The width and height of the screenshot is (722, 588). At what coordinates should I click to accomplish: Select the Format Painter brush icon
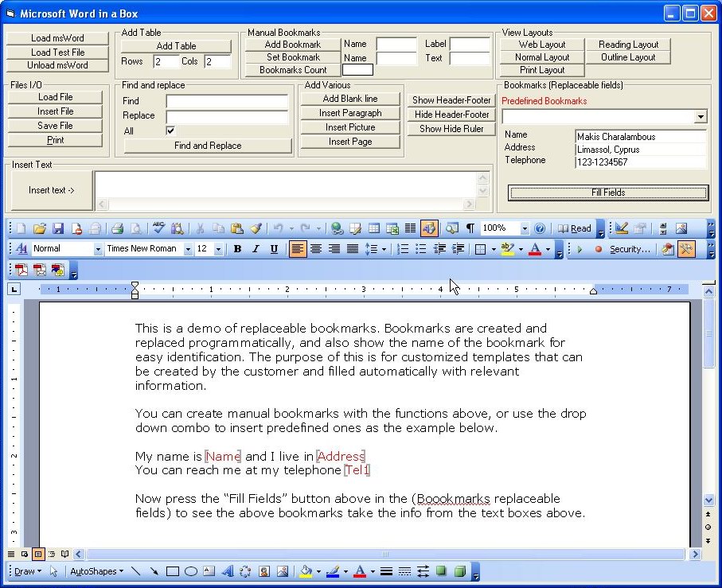click(x=256, y=228)
